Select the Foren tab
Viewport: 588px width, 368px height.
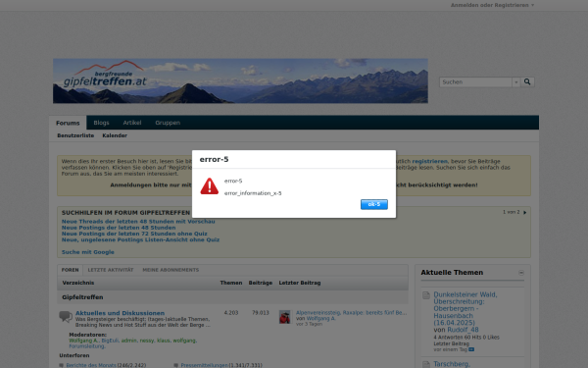click(x=71, y=270)
